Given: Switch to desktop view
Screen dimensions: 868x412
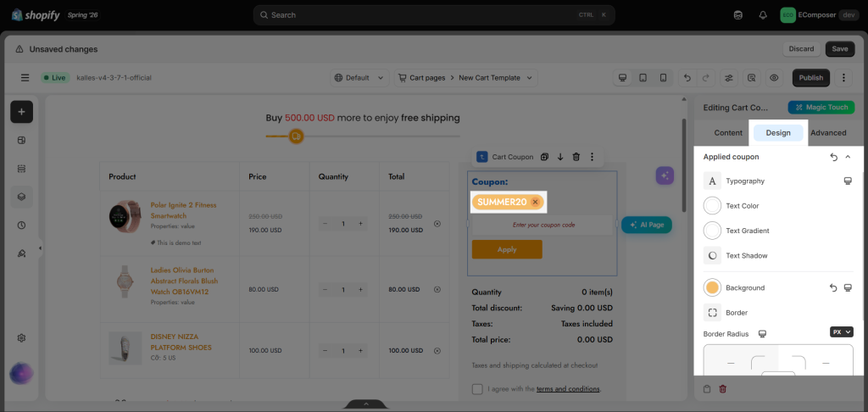Looking at the screenshot, I should [x=623, y=78].
